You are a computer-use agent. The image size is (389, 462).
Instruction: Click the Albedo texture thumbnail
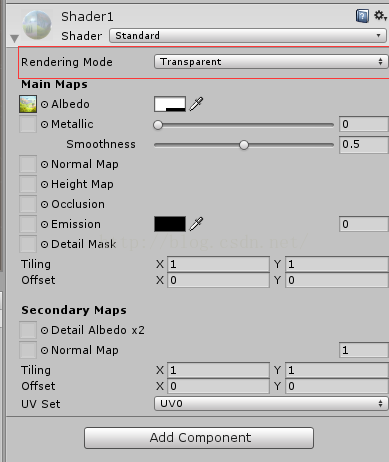(28, 104)
